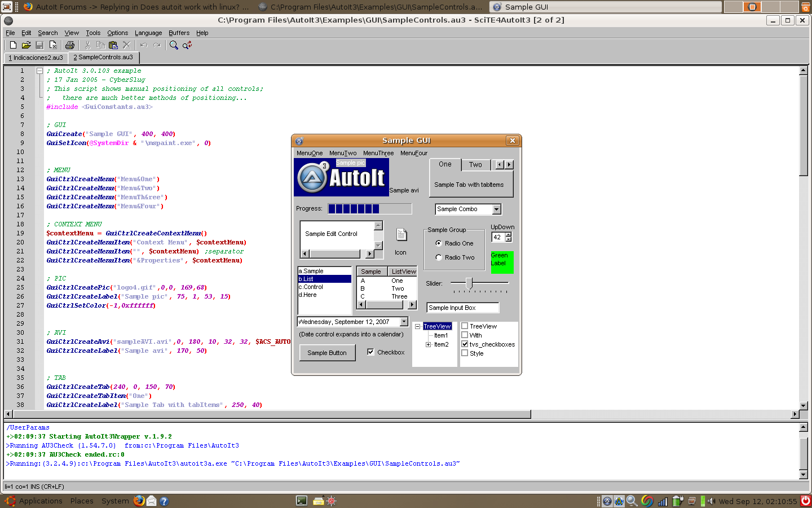This screenshot has width=812, height=508.
Task: Click the Ubuntu logo Applications icon
Action: pos(10,501)
